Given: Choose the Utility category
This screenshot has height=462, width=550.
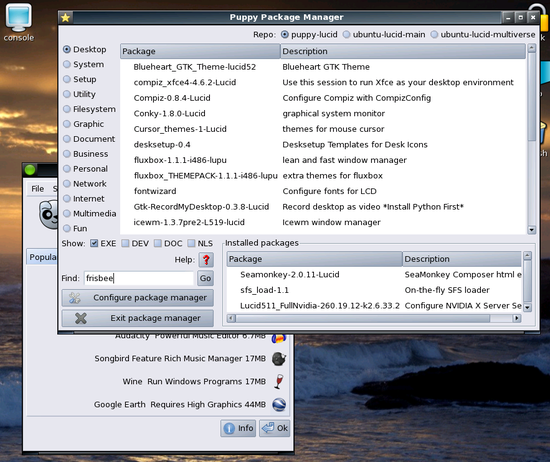Looking at the screenshot, I should coord(79,94).
